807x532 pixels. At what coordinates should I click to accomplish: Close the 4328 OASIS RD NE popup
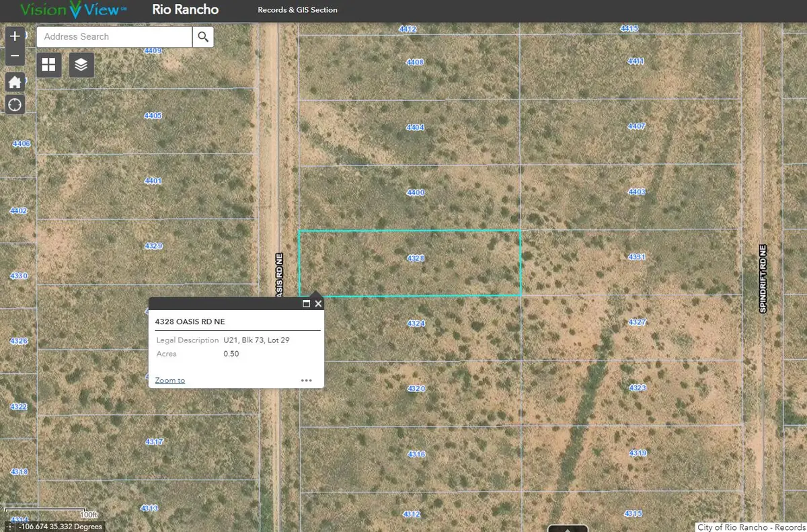[x=318, y=303]
